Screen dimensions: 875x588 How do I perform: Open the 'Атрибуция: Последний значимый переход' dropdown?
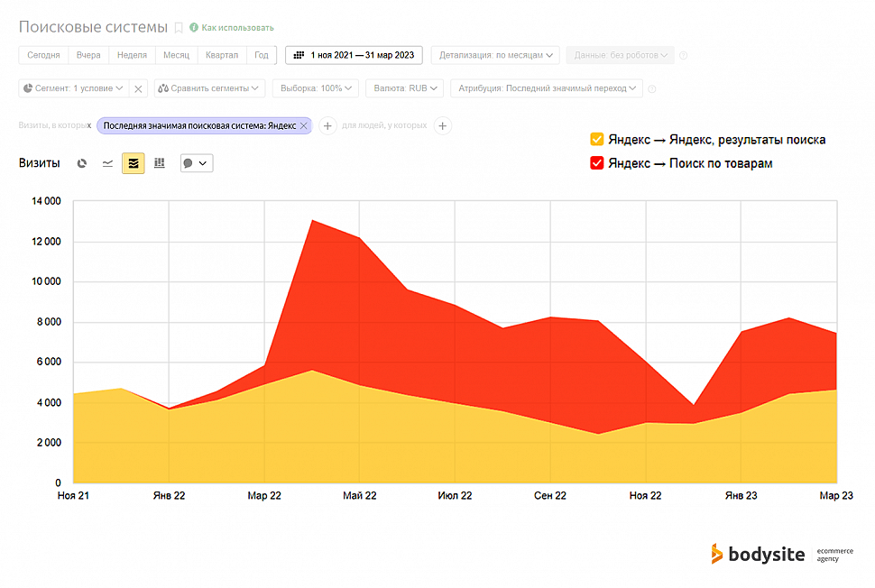[x=547, y=88]
